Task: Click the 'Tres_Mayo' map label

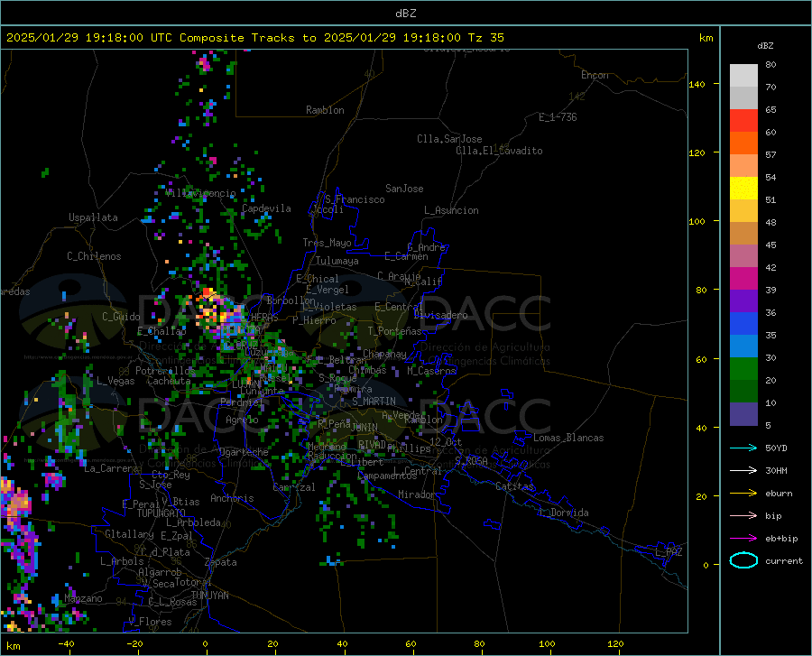Action: pos(328,243)
